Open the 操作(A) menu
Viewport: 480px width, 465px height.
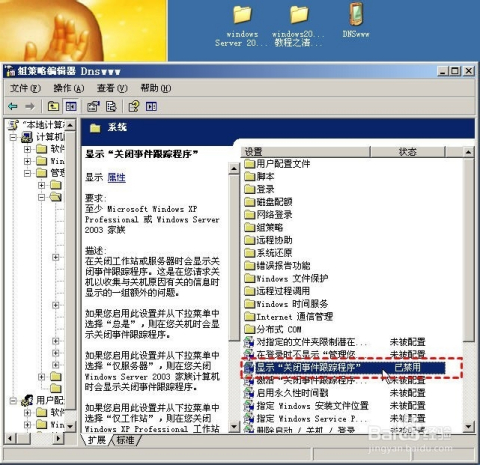[x=69, y=88]
